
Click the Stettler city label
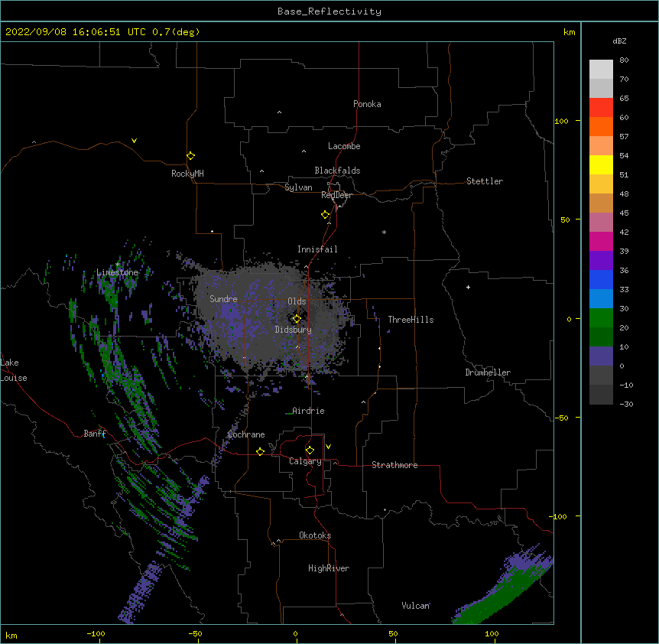click(x=485, y=181)
